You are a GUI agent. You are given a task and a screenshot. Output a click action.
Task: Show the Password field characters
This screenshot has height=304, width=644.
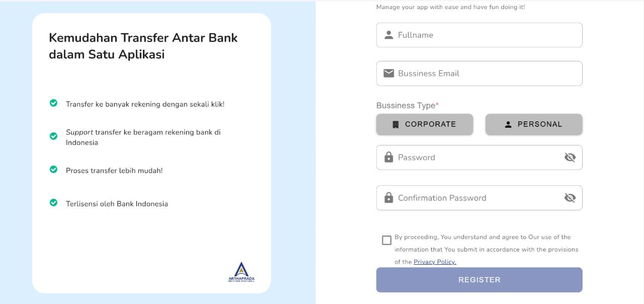click(570, 158)
